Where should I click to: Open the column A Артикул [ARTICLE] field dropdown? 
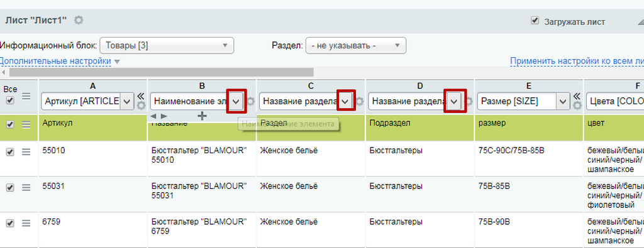coord(87,101)
